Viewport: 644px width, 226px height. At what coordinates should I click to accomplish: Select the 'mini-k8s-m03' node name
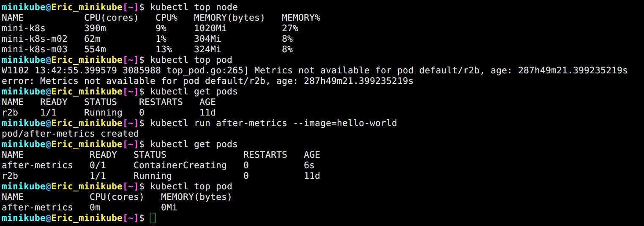[35, 49]
